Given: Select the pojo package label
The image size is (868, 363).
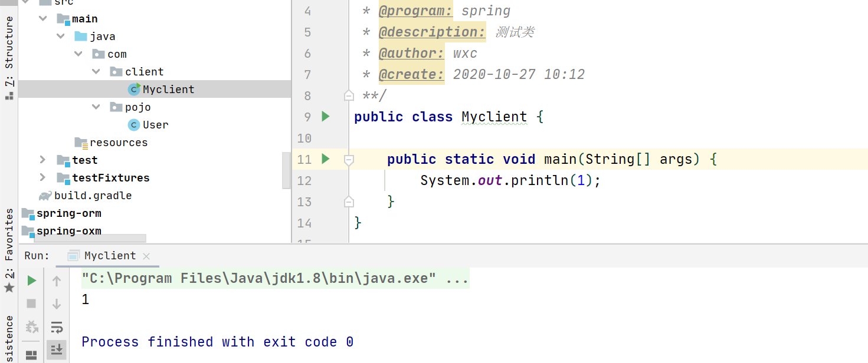Looking at the screenshot, I should 138,107.
